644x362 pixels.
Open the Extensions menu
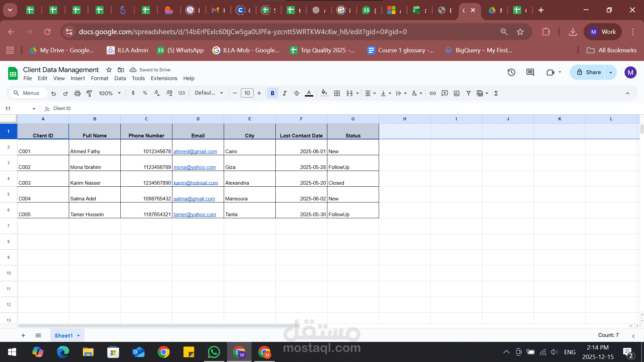click(x=164, y=78)
